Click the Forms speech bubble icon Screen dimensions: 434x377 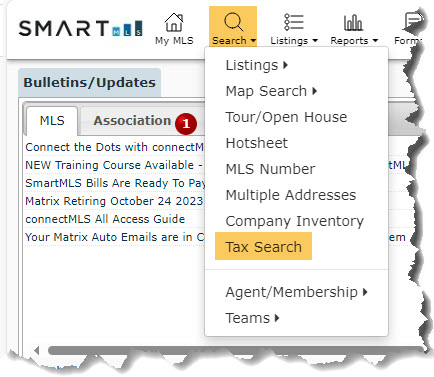tap(413, 22)
